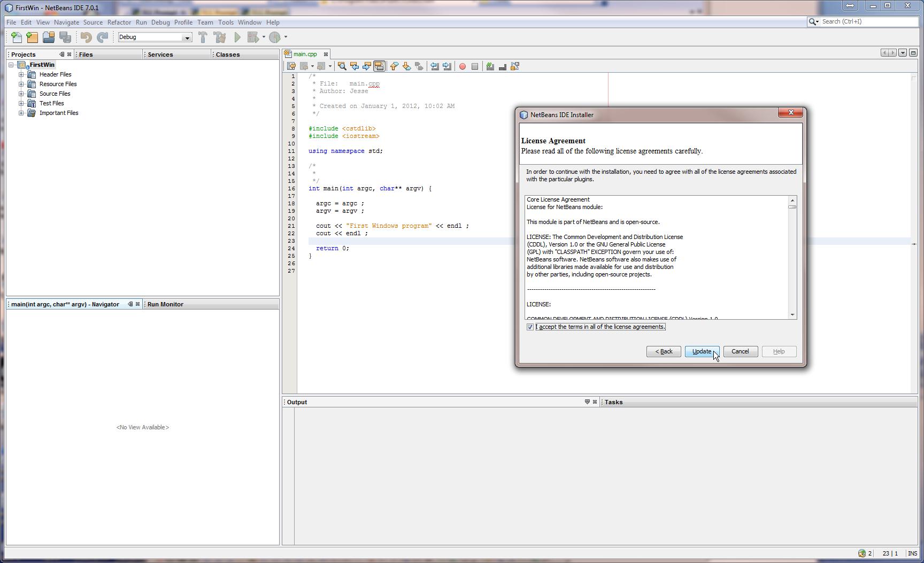
Task: Select the FirstWin project tree item
Action: (42, 65)
